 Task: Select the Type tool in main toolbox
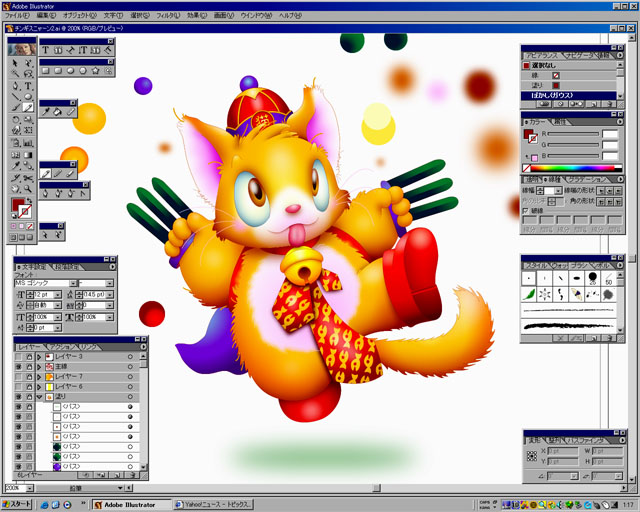28,86
